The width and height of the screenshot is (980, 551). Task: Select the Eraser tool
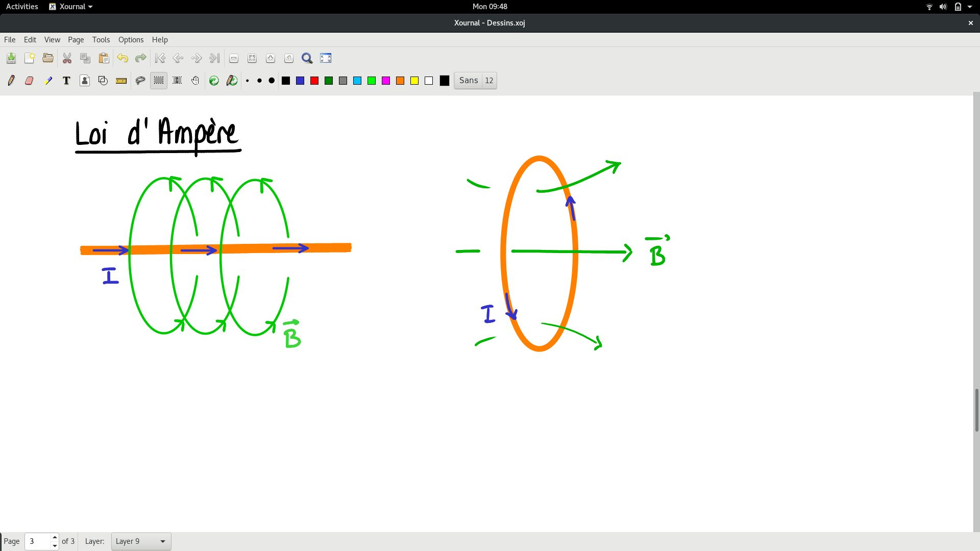29,81
